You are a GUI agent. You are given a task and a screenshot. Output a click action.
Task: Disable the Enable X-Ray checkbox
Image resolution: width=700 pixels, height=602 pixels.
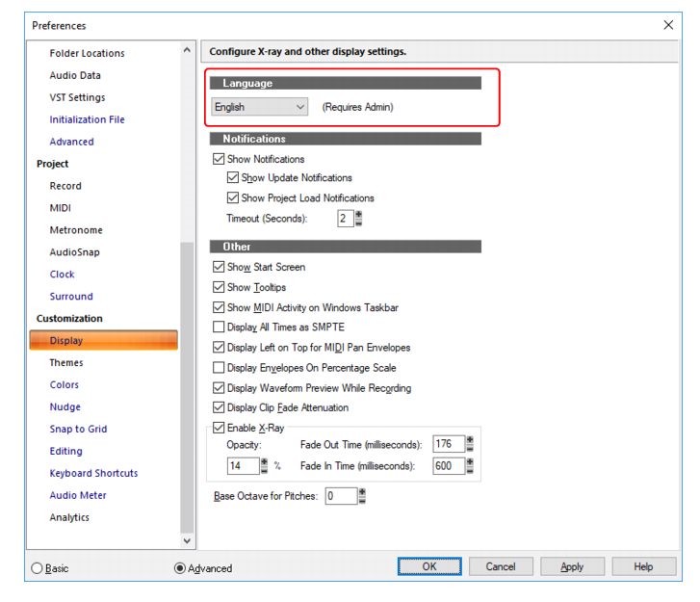[x=219, y=428]
